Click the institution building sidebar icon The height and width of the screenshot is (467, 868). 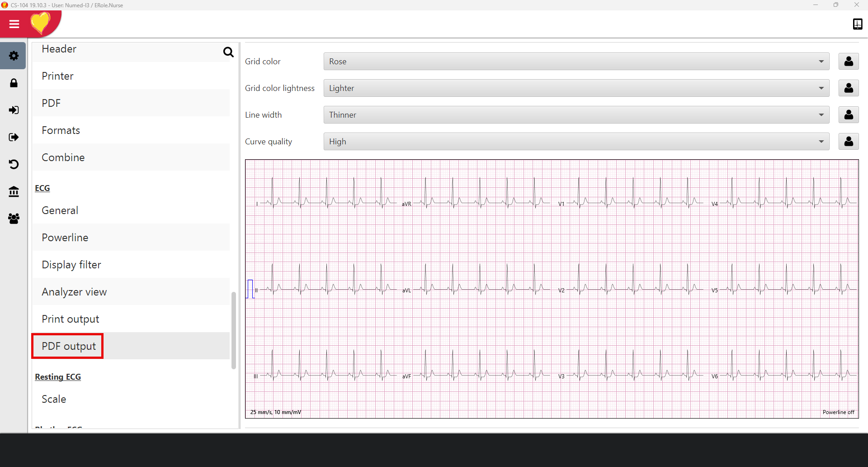(14, 191)
